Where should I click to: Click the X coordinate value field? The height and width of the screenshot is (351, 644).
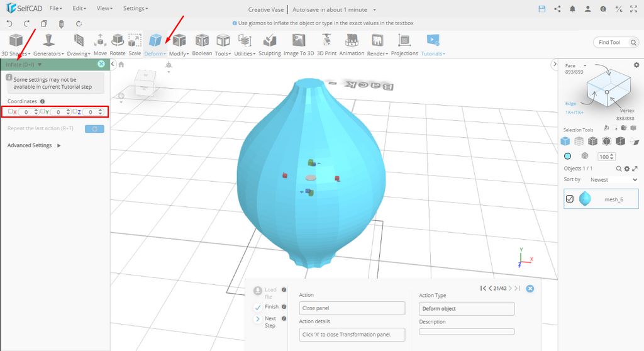(28, 112)
